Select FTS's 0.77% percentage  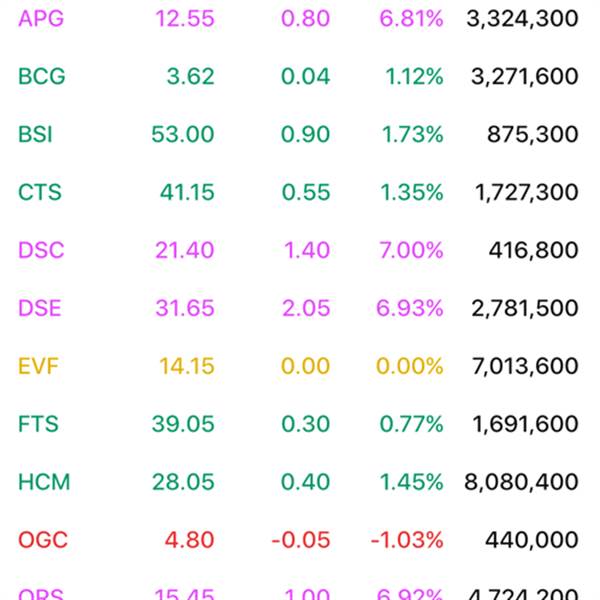click(x=411, y=424)
